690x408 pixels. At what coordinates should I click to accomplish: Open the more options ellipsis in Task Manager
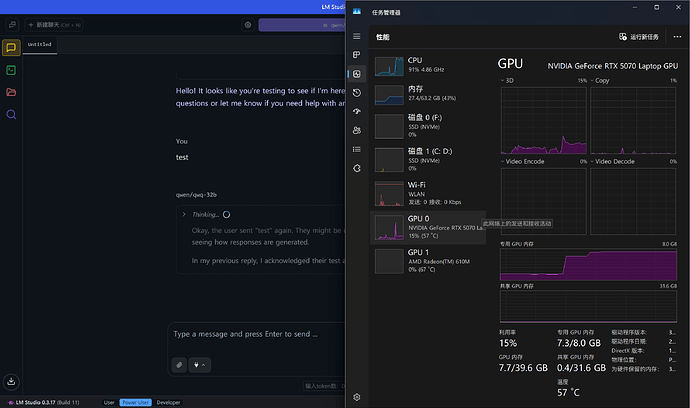(x=677, y=37)
